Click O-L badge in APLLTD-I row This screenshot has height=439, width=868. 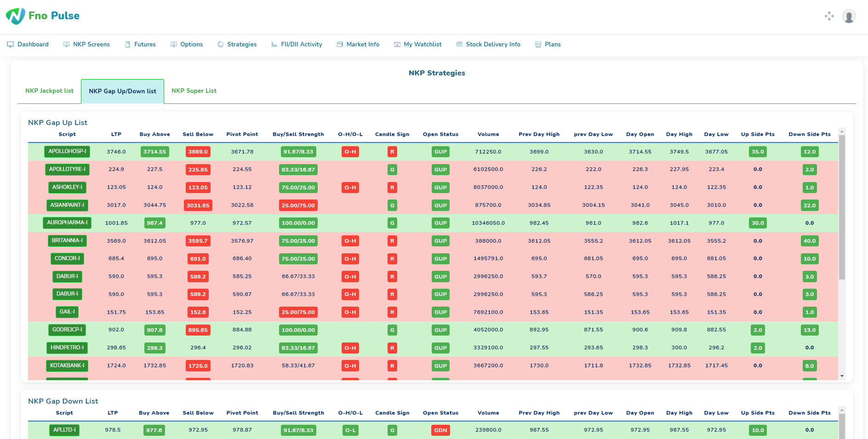(350, 430)
